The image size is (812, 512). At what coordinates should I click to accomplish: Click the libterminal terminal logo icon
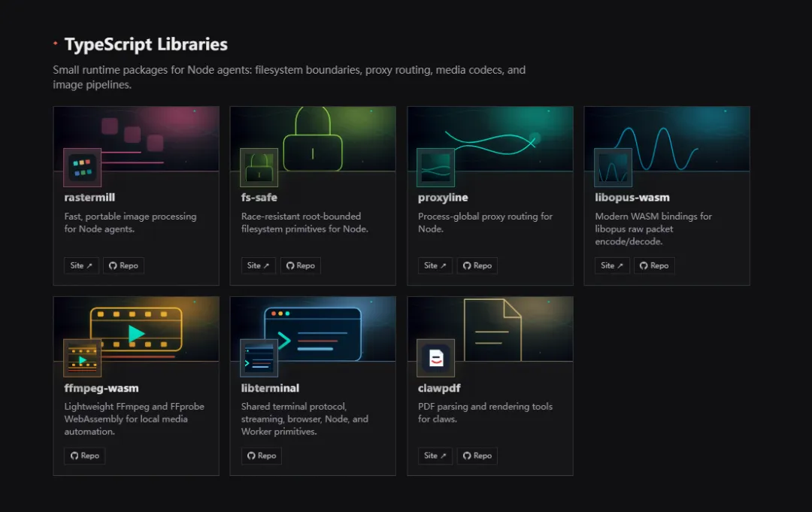[259, 358]
